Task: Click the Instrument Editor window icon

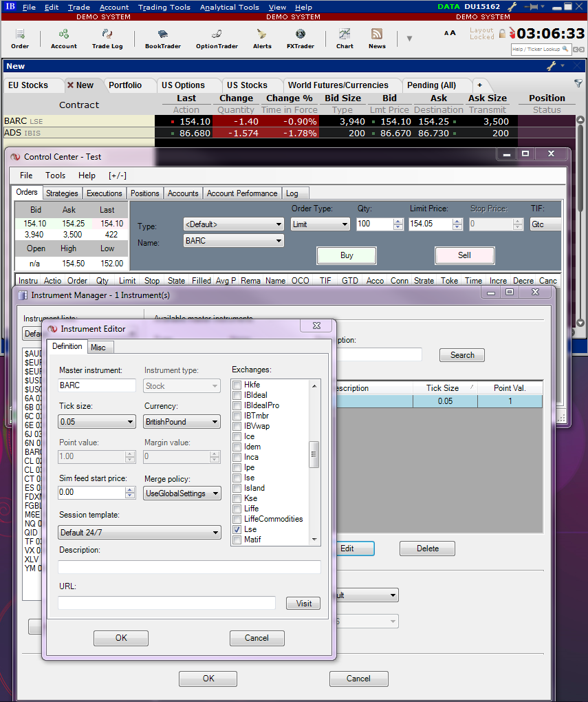Action: tap(52, 329)
